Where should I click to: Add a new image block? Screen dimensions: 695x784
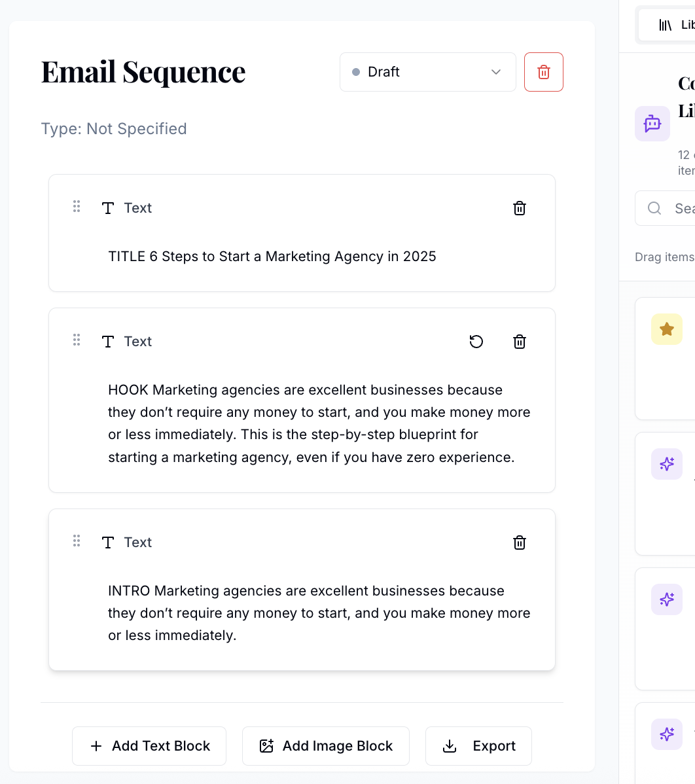pyautogui.click(x=326, y=746)
